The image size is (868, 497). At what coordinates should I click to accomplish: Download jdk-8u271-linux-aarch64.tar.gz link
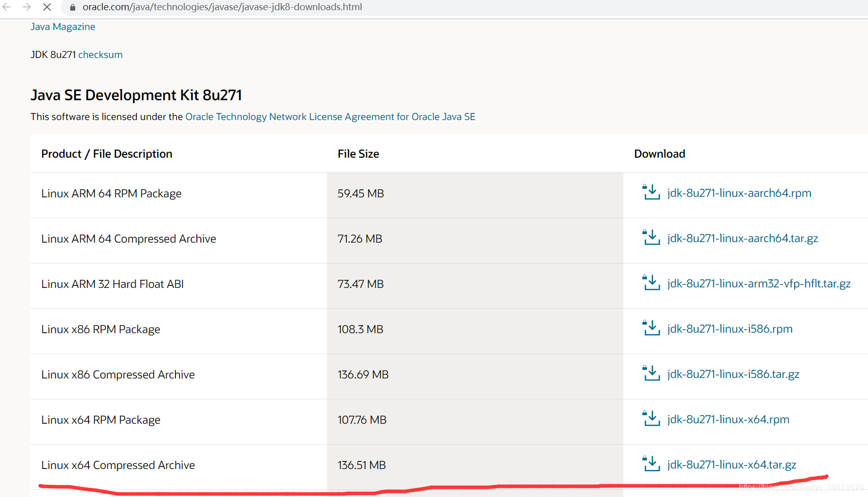742,238
